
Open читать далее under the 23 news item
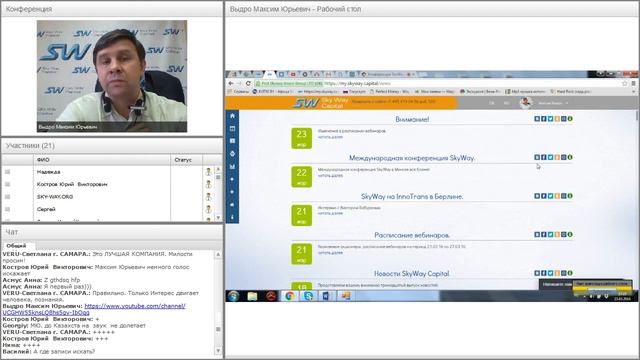click(x=330, y=137)
